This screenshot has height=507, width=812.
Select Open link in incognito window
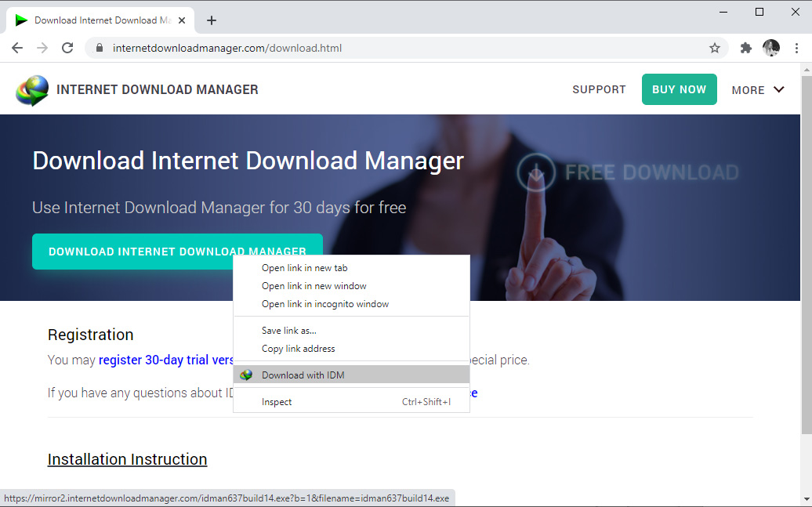click(x=324, y=304)
